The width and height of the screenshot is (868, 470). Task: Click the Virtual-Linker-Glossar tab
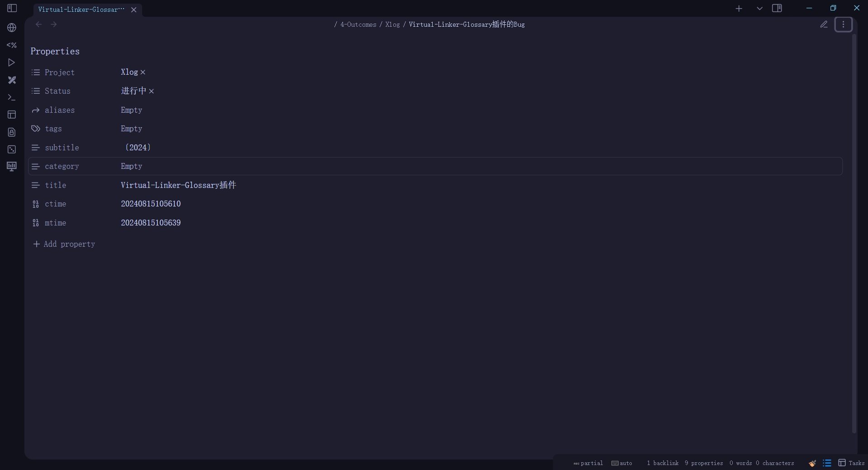click(x=81, y=10)
